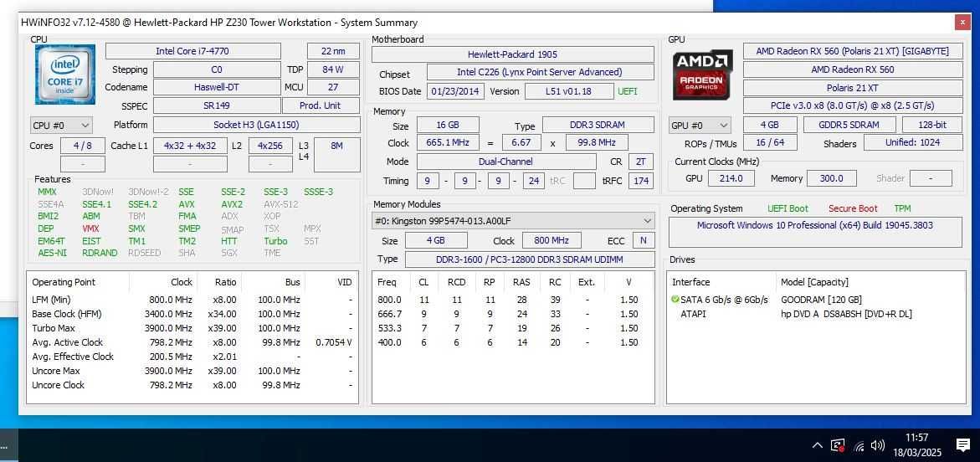Click the AES-NI feature label
Screen dimensions: 980x462
point(52,254)
